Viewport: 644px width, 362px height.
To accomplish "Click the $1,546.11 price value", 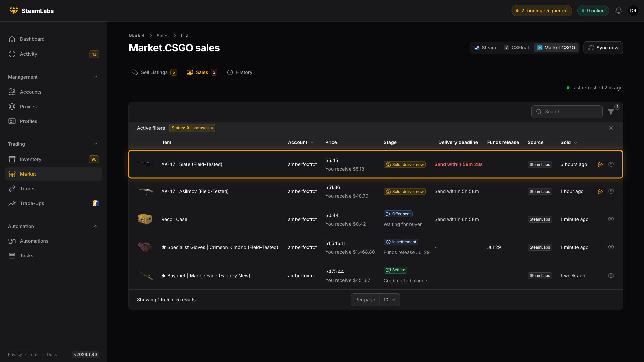I will pyautogui.click(x=335, y=243).
